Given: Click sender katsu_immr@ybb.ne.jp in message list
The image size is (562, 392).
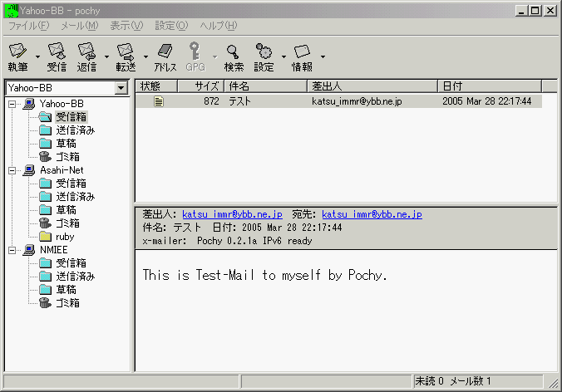Looking at the screenshot, I should [357, 101].
